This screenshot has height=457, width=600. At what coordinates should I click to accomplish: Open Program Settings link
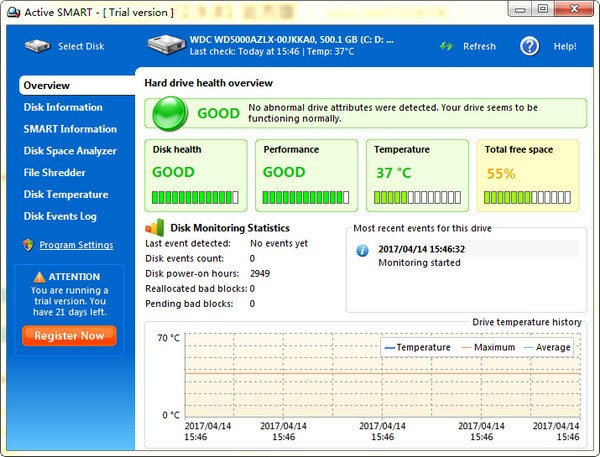click(76, 245)
